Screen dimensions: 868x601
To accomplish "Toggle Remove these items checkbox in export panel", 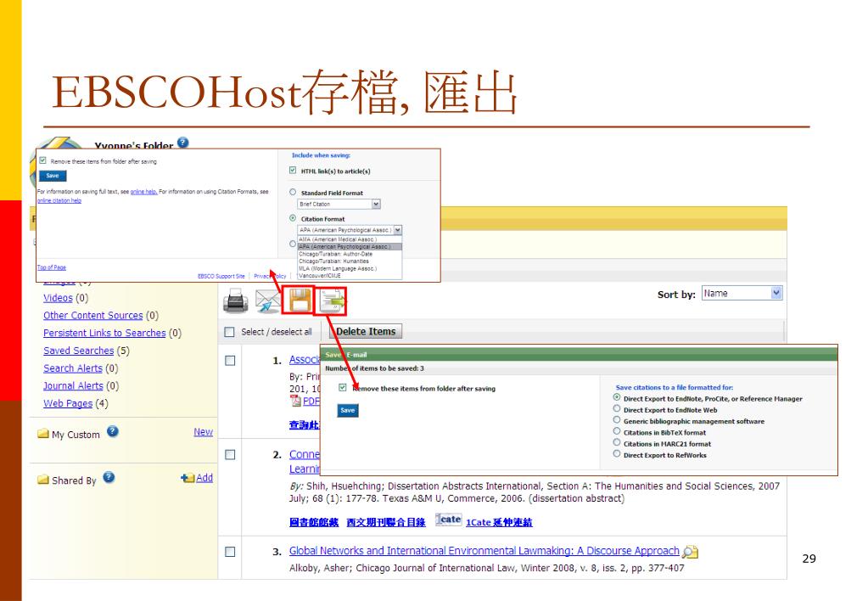I will (343, 388).
